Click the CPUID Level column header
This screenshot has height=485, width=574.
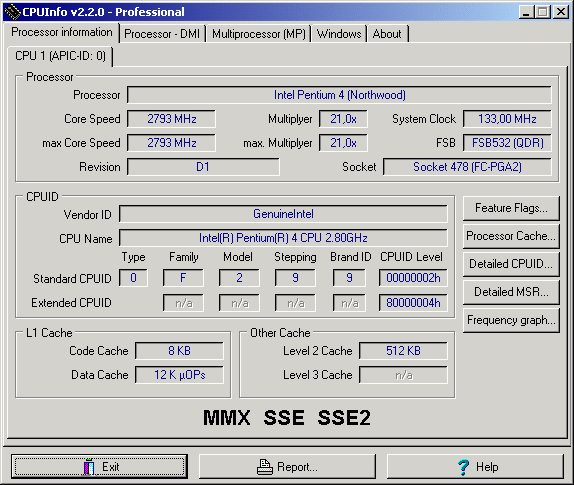tap(411, 257)
